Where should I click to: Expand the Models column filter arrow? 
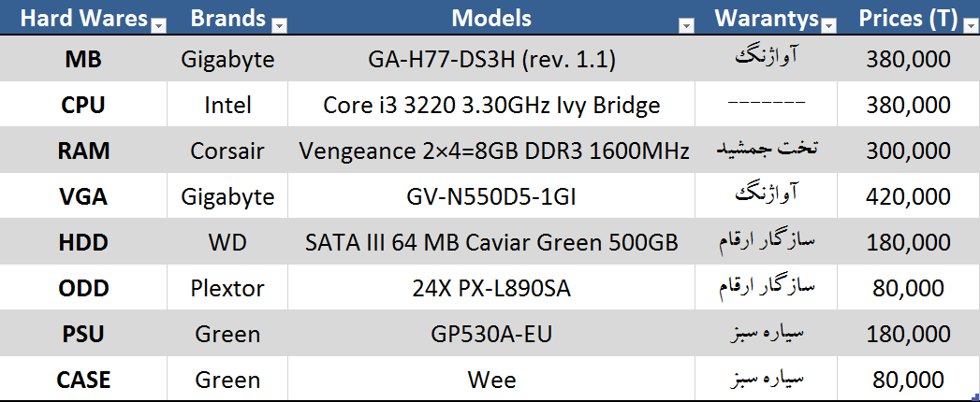(686, 25)
